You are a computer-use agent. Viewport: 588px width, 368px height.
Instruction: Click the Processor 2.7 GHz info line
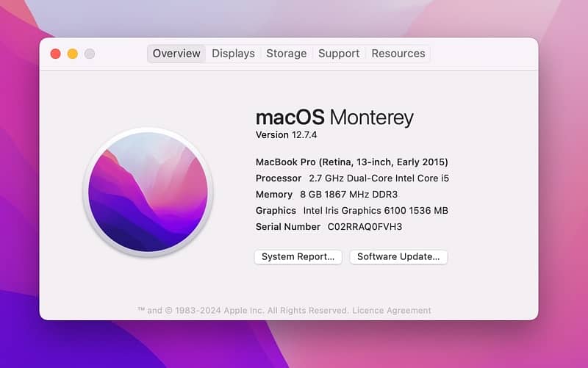352,178
